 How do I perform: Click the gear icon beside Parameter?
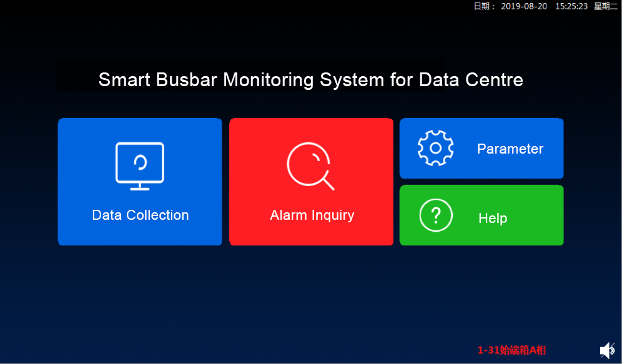point(435,148)
